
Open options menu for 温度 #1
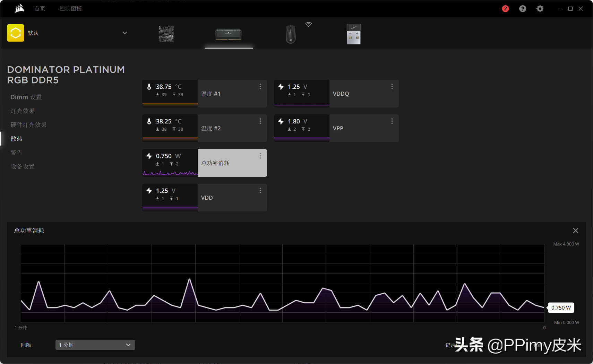coord(260,87)
